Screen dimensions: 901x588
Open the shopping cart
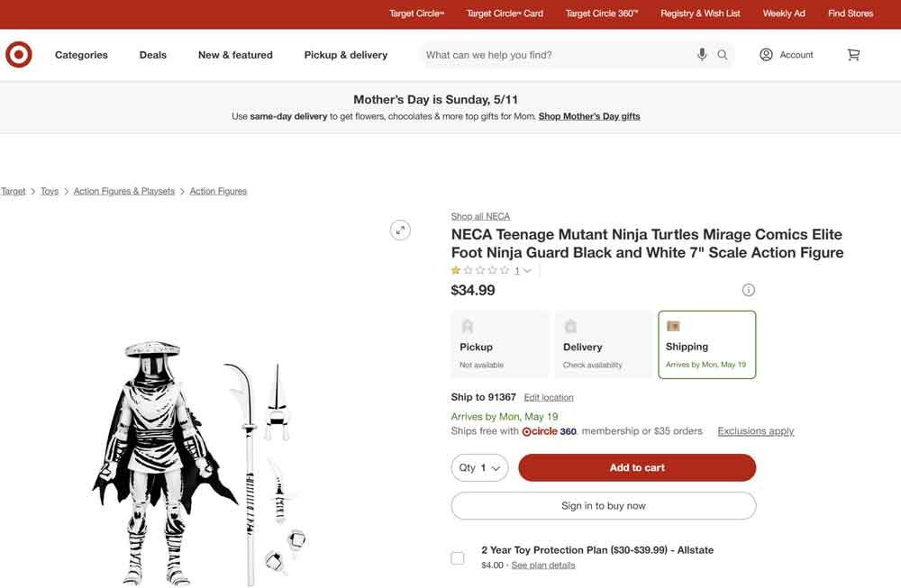coord(852,54)
